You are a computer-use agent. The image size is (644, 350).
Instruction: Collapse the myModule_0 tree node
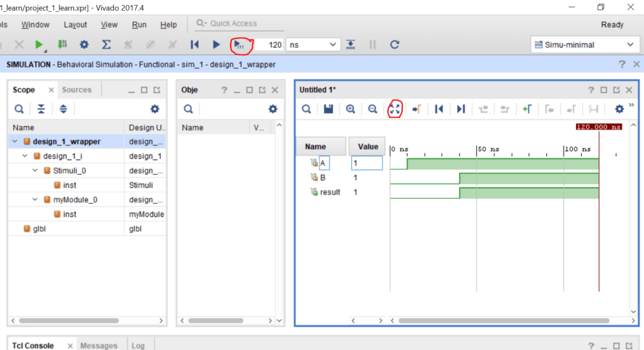coord(35,200)
